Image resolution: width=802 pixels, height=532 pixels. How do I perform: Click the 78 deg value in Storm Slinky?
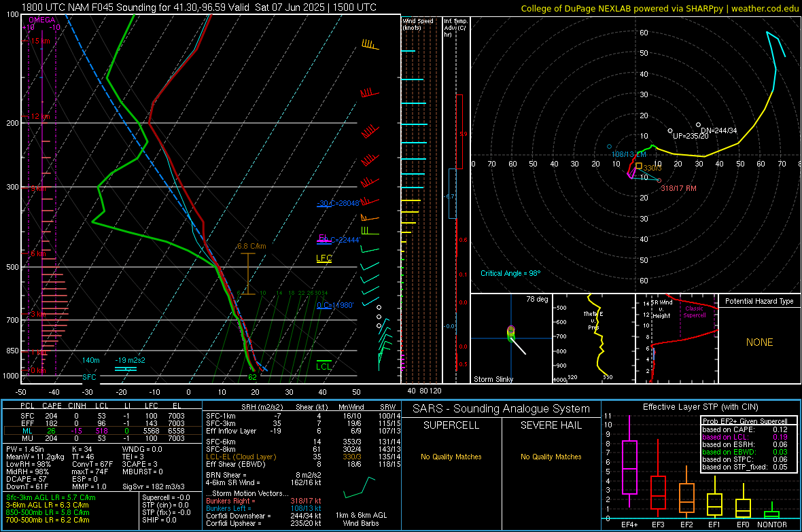pos(537,299)
